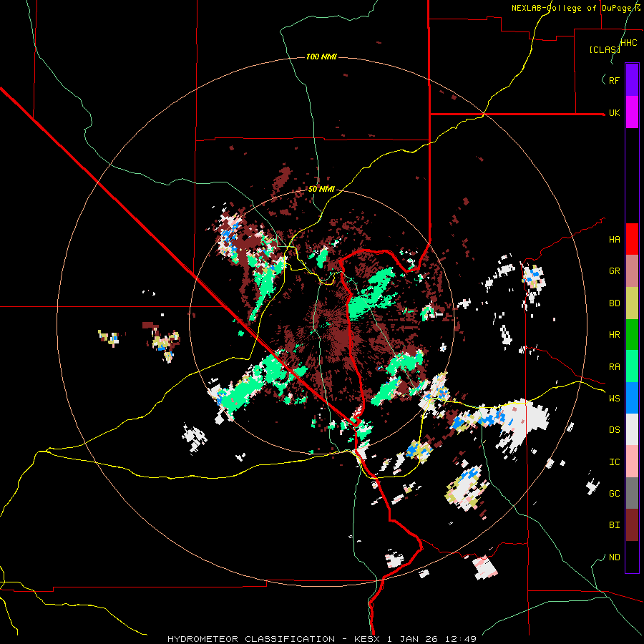Click the GC legend label
This screenshot has width=644, height=644.
614,494
